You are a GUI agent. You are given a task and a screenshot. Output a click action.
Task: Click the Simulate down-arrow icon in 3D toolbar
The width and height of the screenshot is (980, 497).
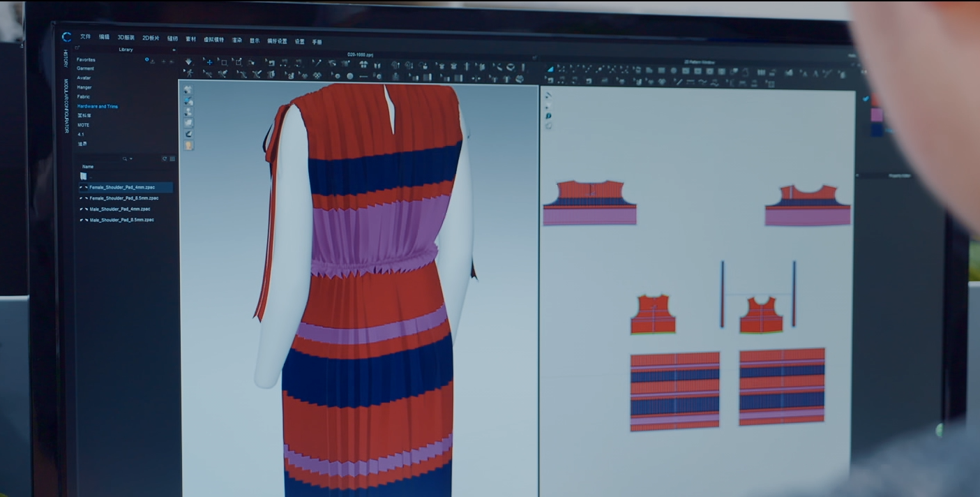[x=188, y=62]
